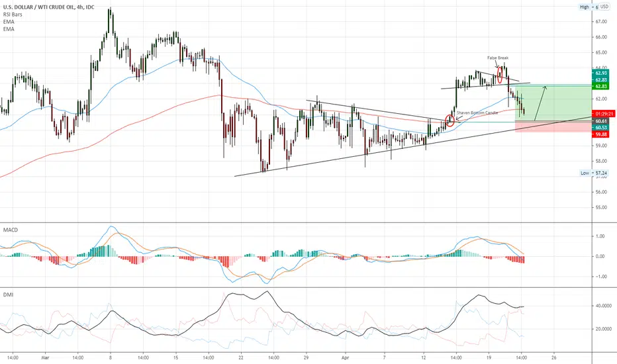617x364 pixels.
Task: Click the 19 date label on the time axis
Action: point(489,357)
